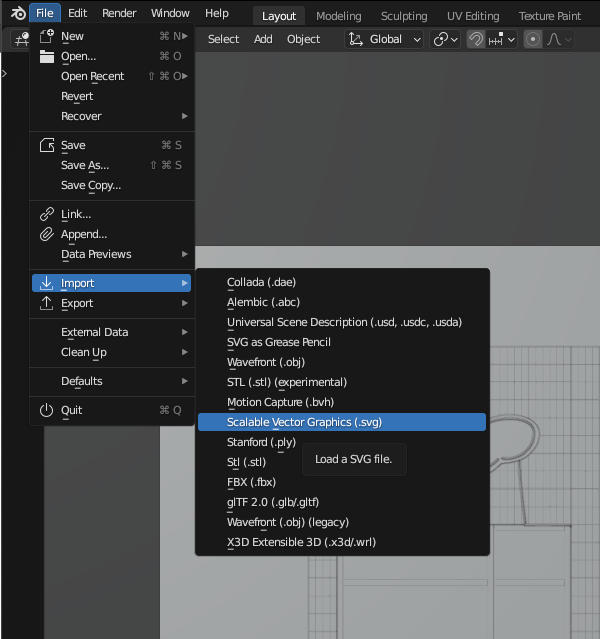This screenshot has width=600, height=639.
Task: Click the editor type icon
Action: (x=20, y=39)
